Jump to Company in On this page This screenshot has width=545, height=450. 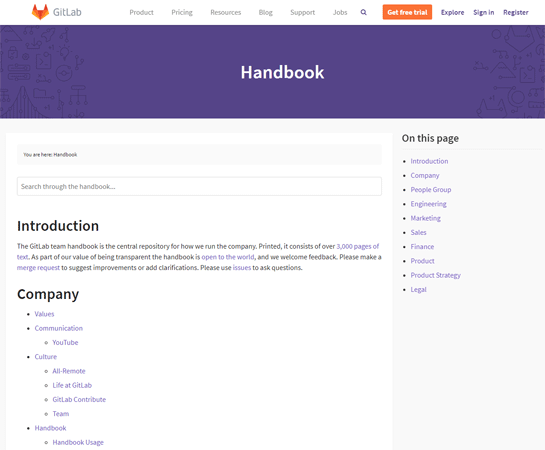pos(425,175)
